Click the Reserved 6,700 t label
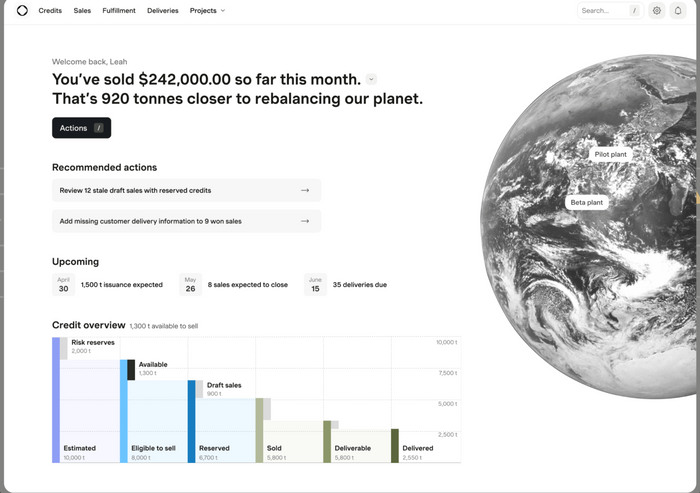Viewport: 700px width, 493px height. point(214,452)
